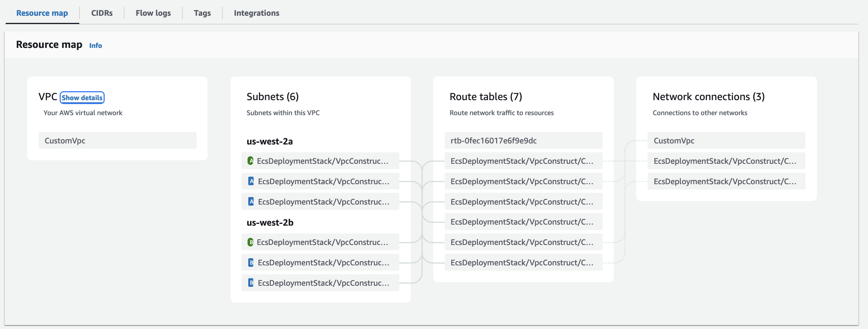Image resolution: width=868 pixels, height=329 pixels.
Task: Click green B icon of first us-west-2b subnet
Action: (x=250, y=242)
